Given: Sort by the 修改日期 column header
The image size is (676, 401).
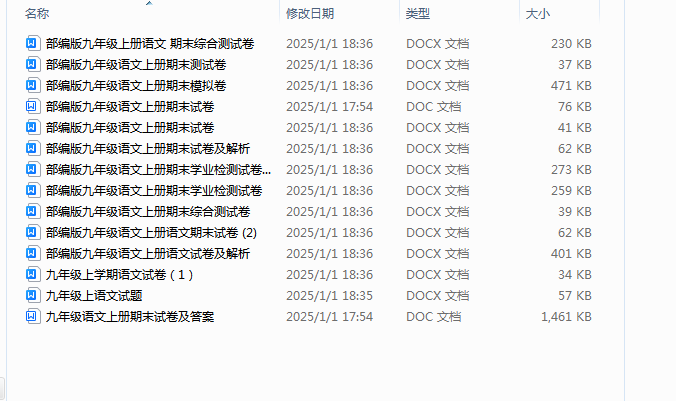Looking at the screenshot, I should 310,14.
